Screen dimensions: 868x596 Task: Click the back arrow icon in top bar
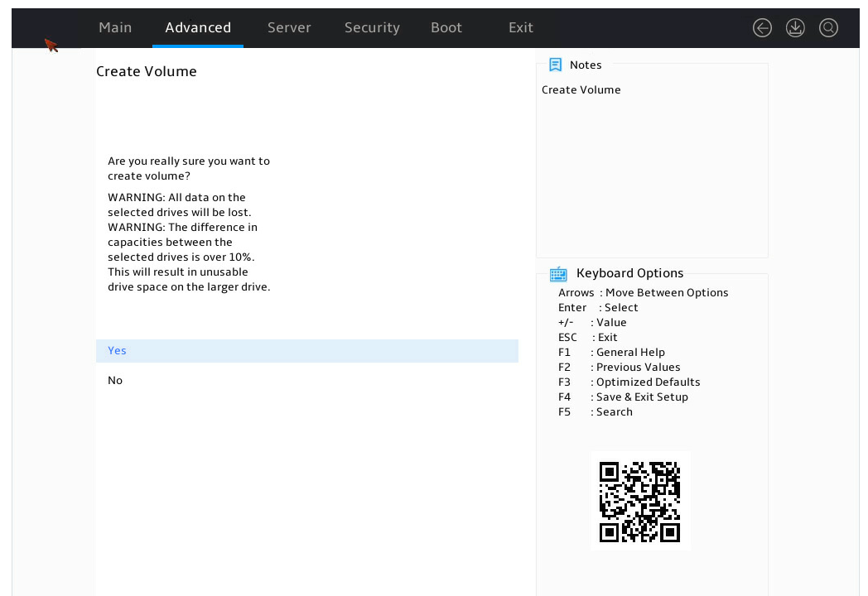(x=762, y=27)
